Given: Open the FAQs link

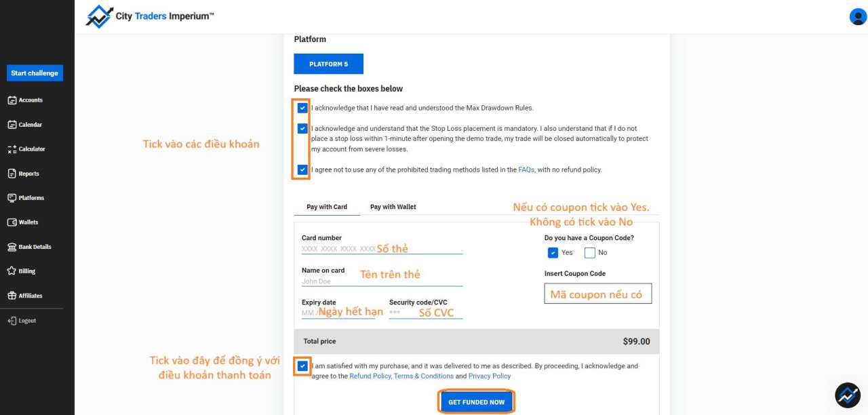Looking at the screenshot, I should pos(526,170).
